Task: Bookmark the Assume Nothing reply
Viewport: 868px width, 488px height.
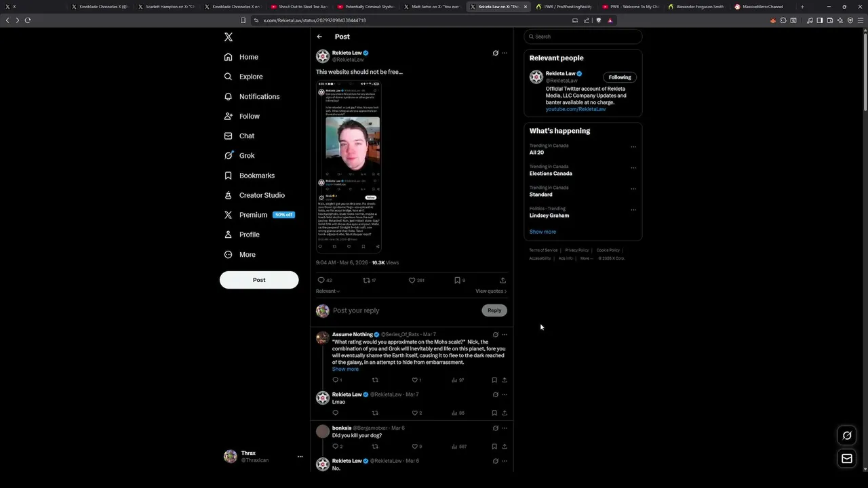Action: click(494, 380)
